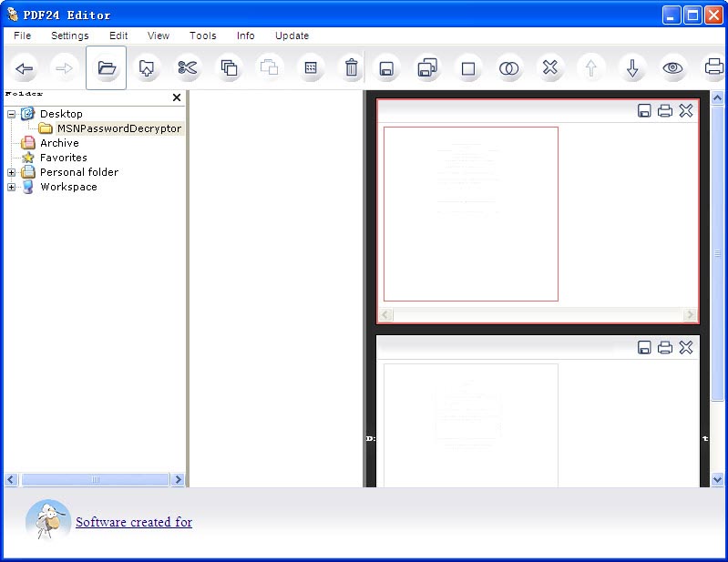Viewport: 728px width, 562px height.
Task: Click the folder panel horizontal scrollbar thumb
Action: (95, 479)
